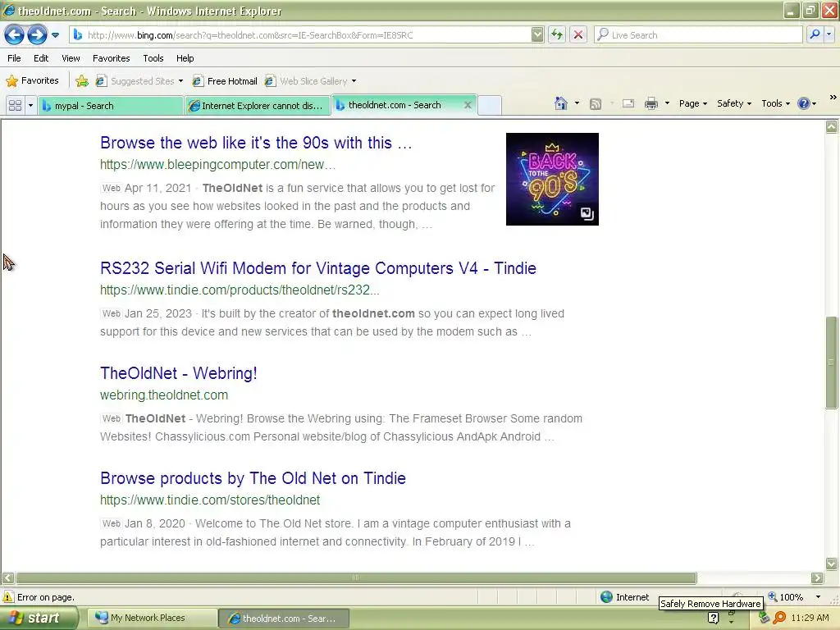Open the Favorites menu
The width and height of the screenshot is (840, 630).
click(x=111, y=58)
